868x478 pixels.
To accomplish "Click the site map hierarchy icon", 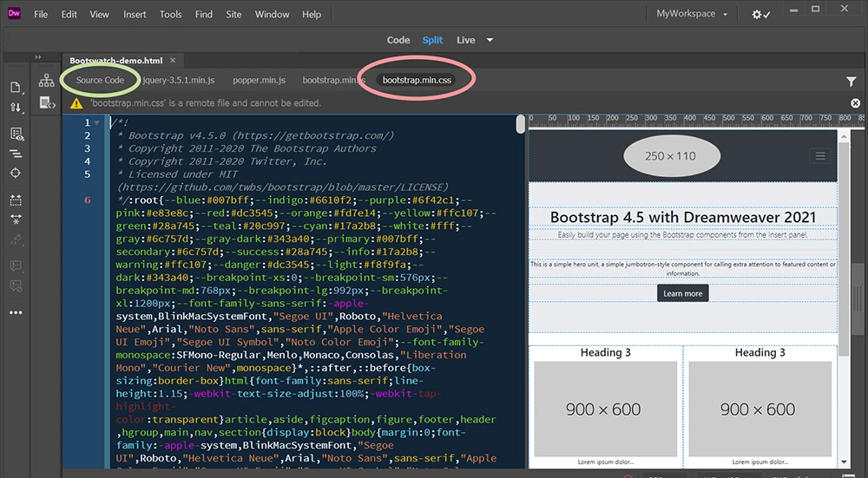I will point(47,81).
